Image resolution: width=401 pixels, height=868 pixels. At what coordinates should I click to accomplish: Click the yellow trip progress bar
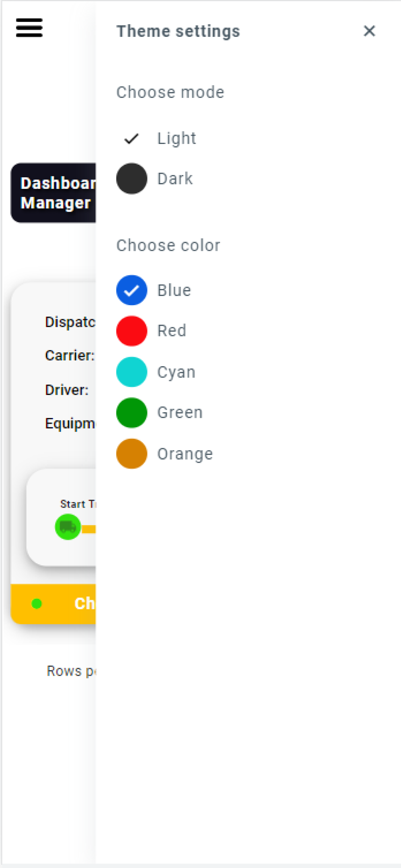coord(88,529)
